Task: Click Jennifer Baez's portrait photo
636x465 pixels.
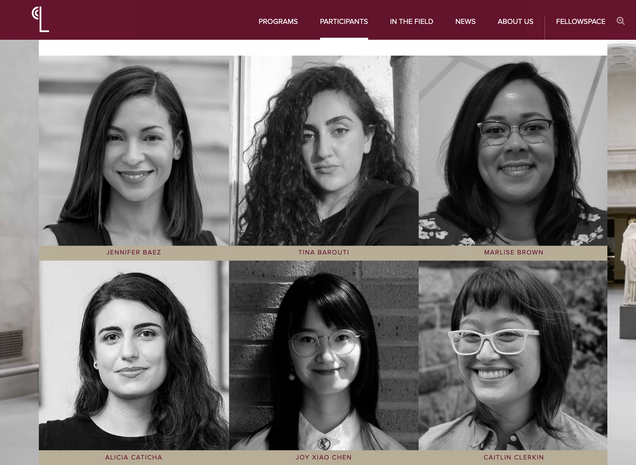Action: (x=134, y=151)
